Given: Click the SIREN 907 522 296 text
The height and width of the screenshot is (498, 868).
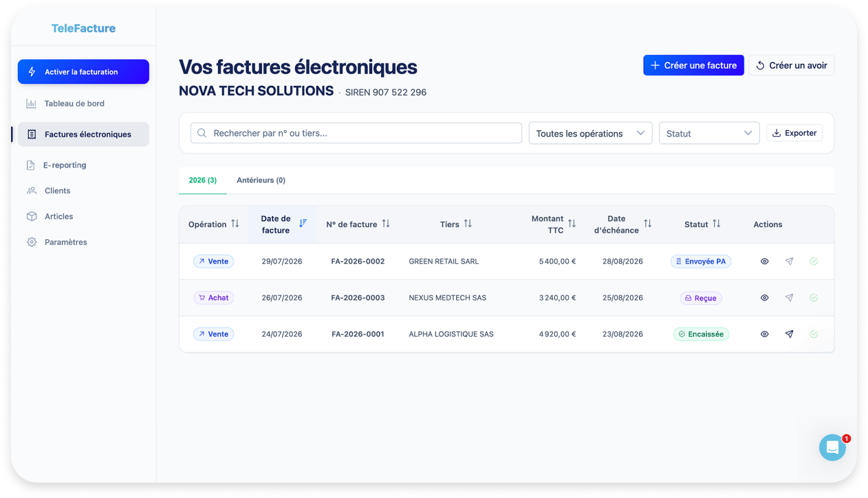Looking at the screenshot, I should point(386,93).
